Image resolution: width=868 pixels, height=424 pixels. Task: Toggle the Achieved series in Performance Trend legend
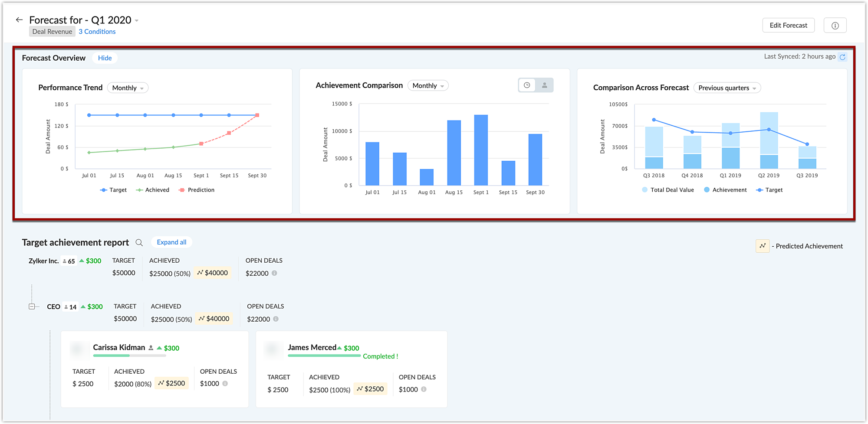(152, 189)
